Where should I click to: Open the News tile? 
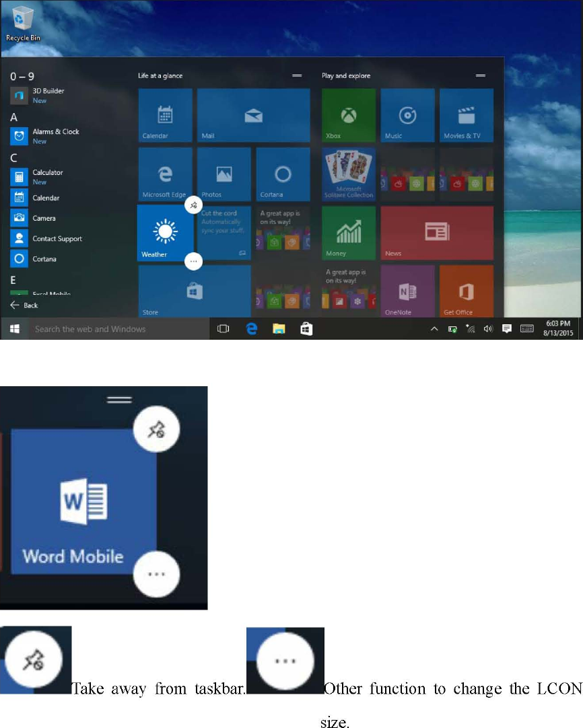437,233
